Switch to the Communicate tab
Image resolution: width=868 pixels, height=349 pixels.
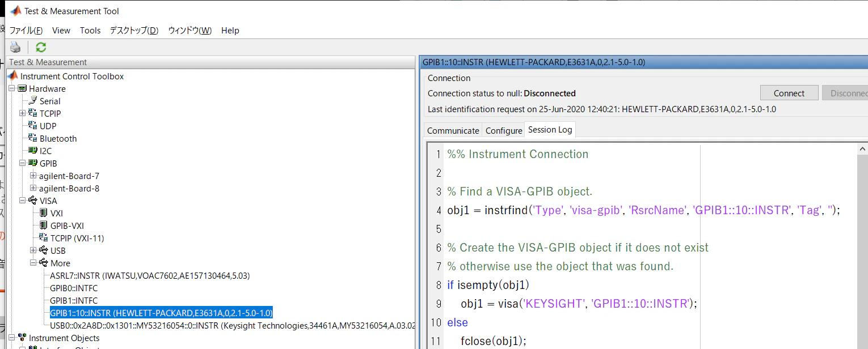453,130
